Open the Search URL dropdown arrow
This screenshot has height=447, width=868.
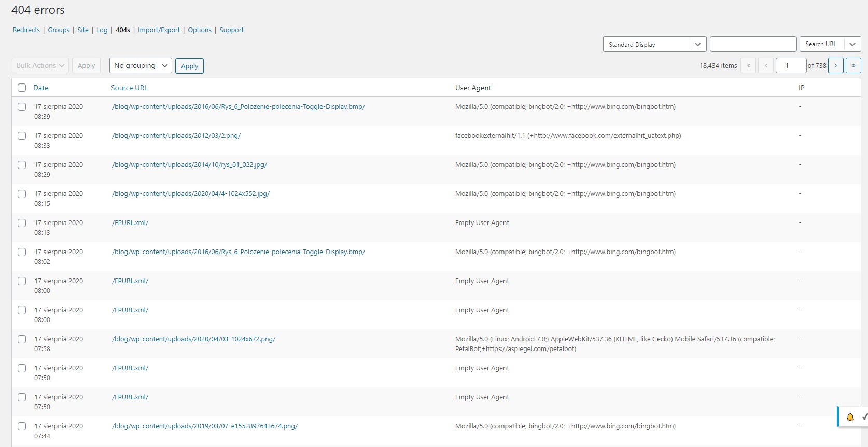pos(852,44)
